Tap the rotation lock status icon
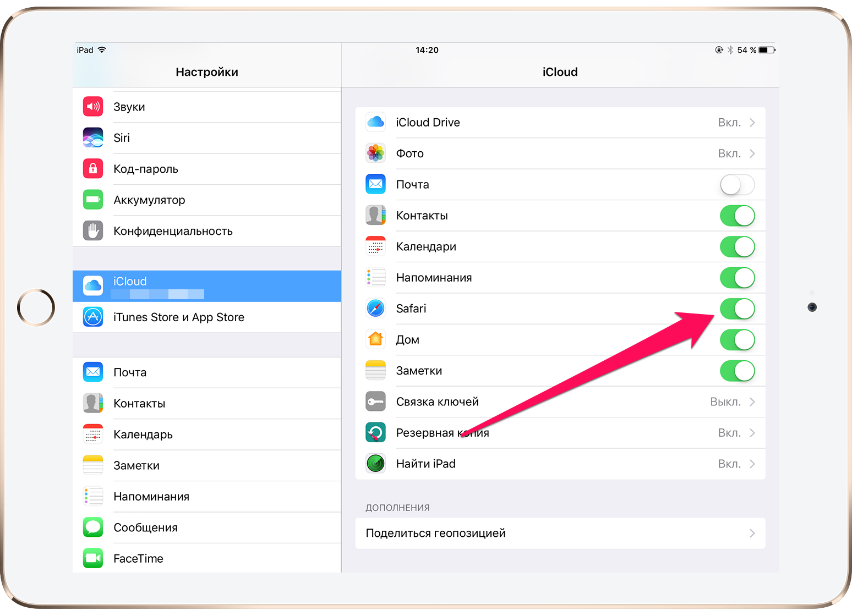Image resolution: width=852 pixels, height=616 pixels. 719,50
